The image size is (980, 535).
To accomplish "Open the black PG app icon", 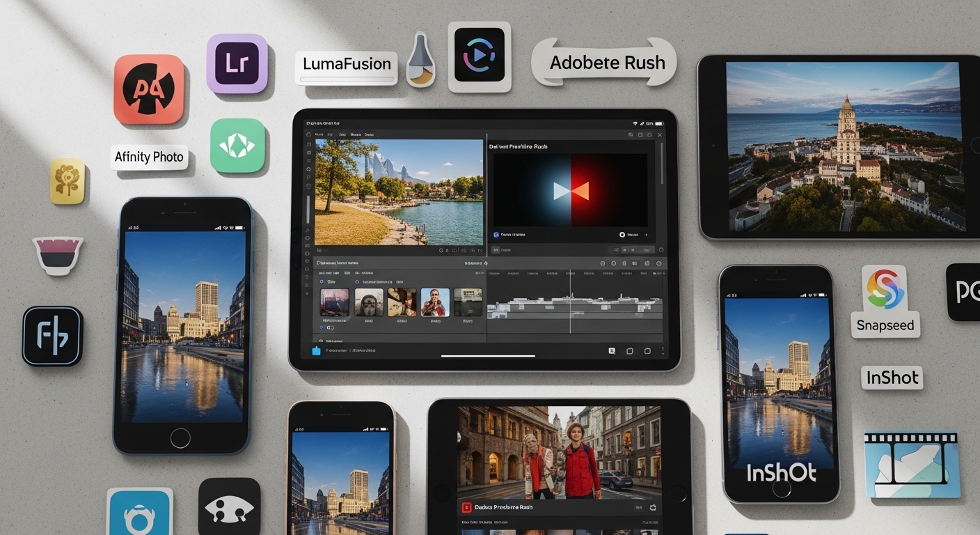I will (x=964, y=292).
